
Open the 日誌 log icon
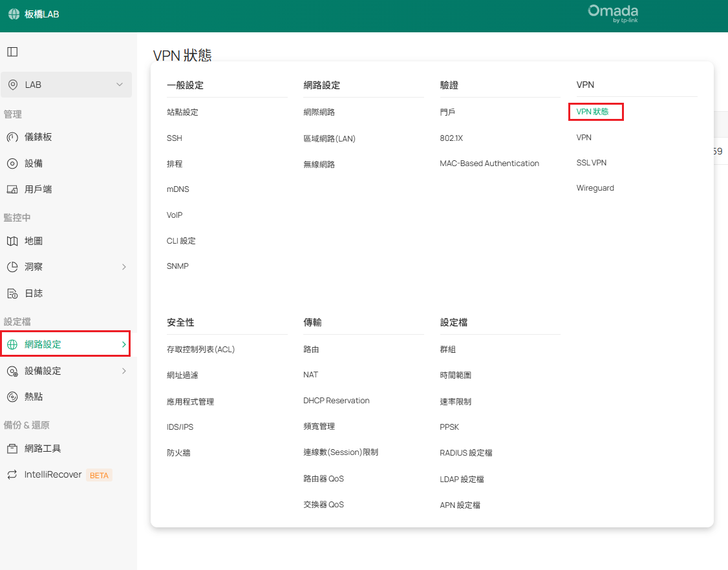(x=12, y=293)
